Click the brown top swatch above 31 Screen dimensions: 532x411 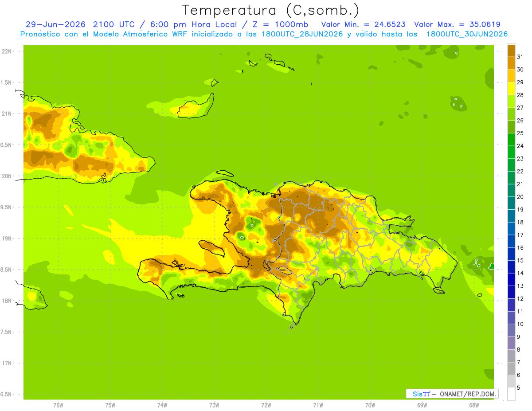(511, 51)
